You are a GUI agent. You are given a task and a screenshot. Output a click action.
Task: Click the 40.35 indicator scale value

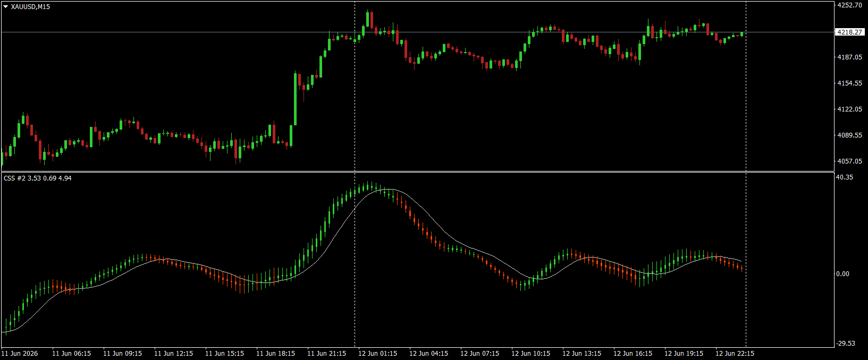click(845, 177)
